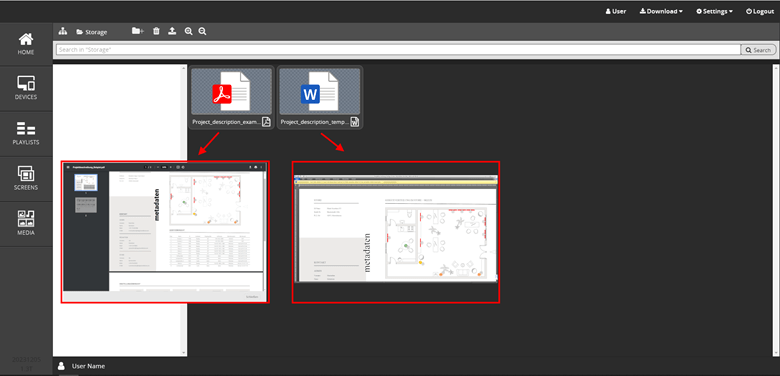Click the folder tree hierarchy icon
This screenshot has height=376, width=780.
(x=63, y=31)
